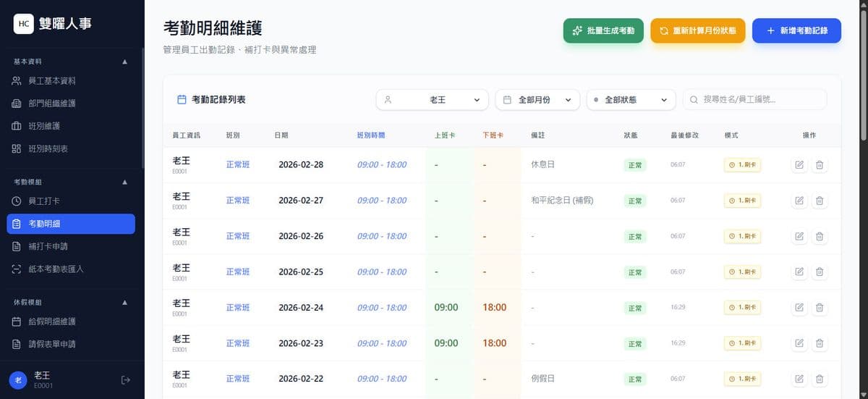Viewport: 868px width, 399px height.
Task: Click 09:00 clock-in time on 2026-02-24
Action: point(446,307)
